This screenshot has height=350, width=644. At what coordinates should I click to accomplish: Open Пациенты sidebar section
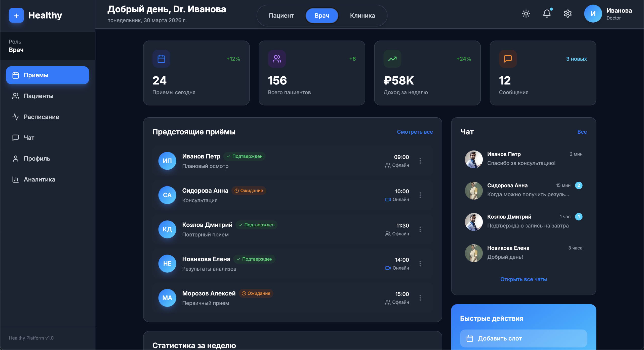[38, 96]
